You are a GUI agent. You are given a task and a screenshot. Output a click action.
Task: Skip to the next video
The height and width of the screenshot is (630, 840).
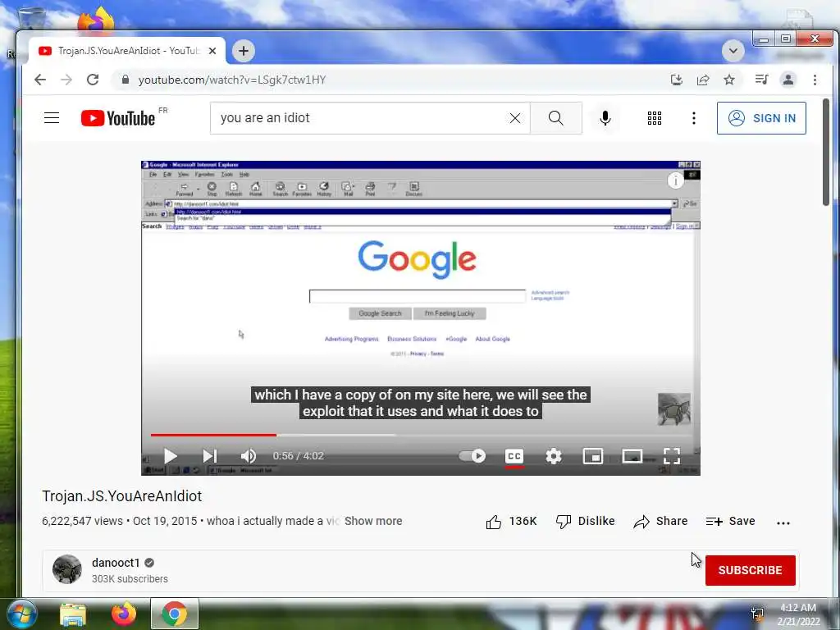coord(209,456)
